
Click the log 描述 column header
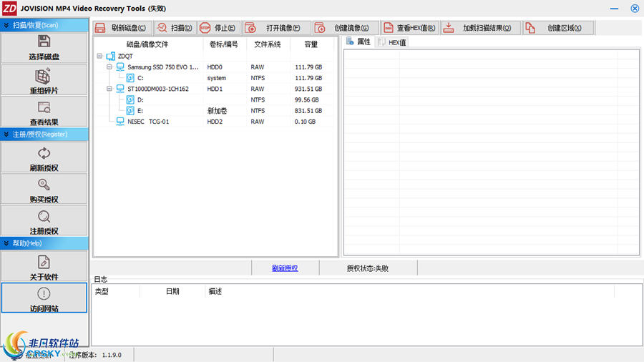[x=409, y=291]
